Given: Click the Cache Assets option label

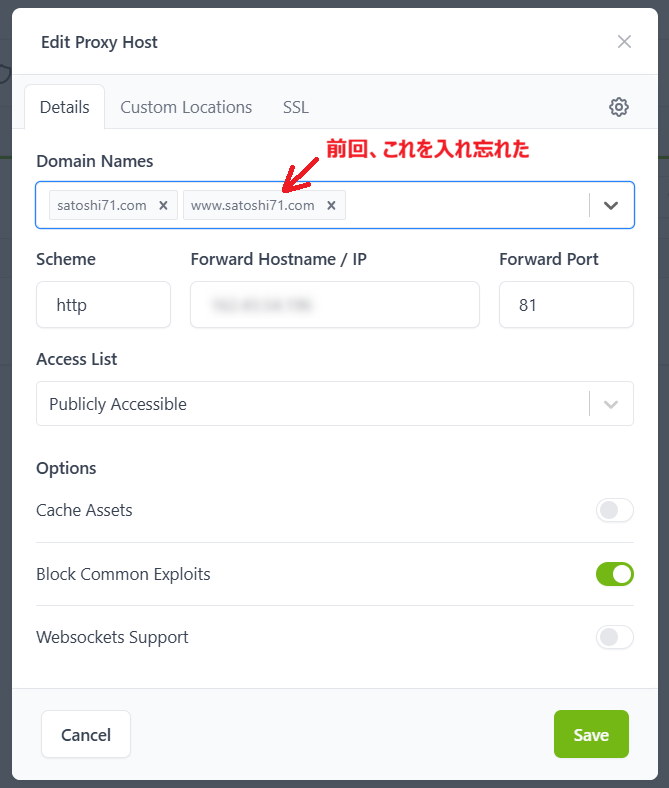Looking at the screenshot, I should tap(84, 510).
